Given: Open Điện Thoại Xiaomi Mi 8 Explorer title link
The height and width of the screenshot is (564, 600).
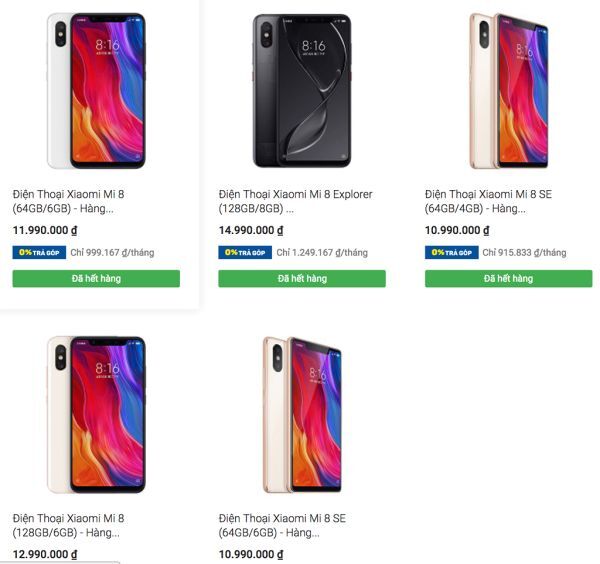Looking at the screenshot, I should 295,201.
